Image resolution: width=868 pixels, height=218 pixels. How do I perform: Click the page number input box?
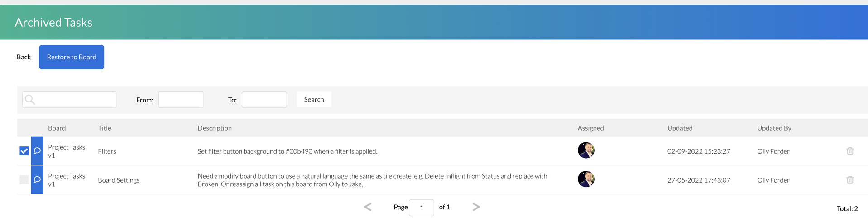click(x=421, y=208)
